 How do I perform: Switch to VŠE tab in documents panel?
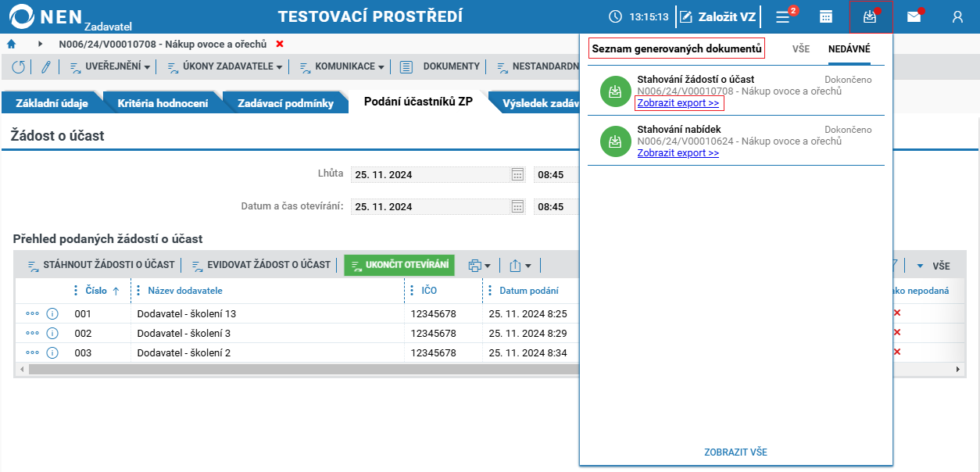pos(801,48)
